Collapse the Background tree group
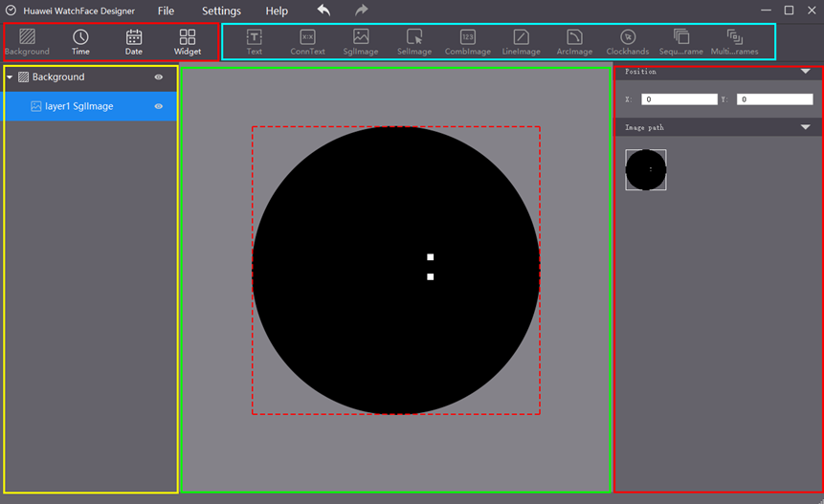The width and height of the screenshot is (824, 504). tap(10, 77)
